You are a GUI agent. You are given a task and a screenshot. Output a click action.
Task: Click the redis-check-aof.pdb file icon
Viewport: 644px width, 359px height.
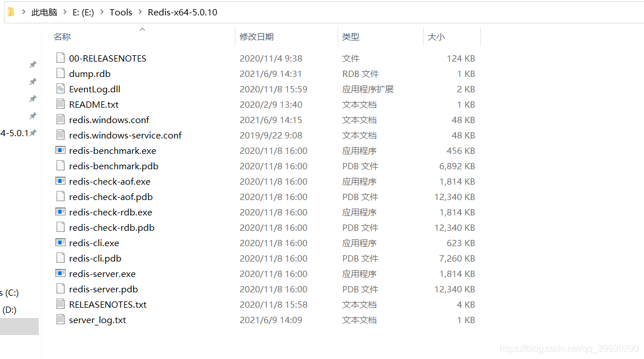click(x=60, y=197)
